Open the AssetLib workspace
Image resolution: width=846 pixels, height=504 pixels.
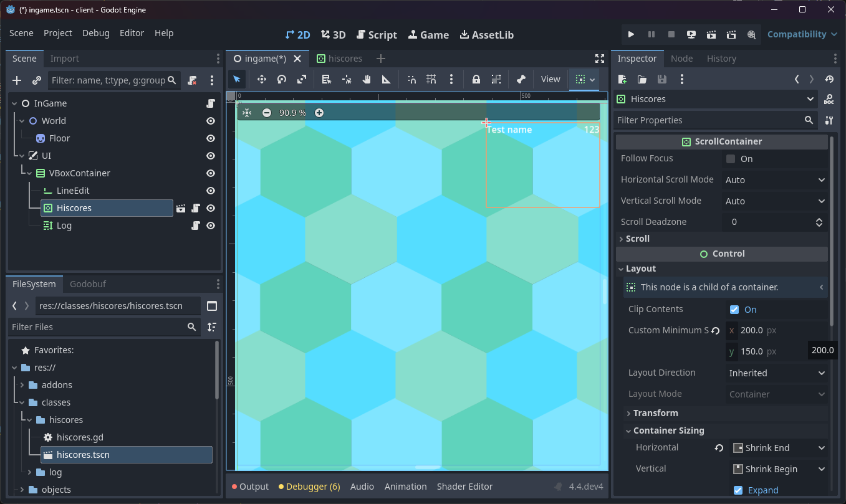(x=487, y=35)
